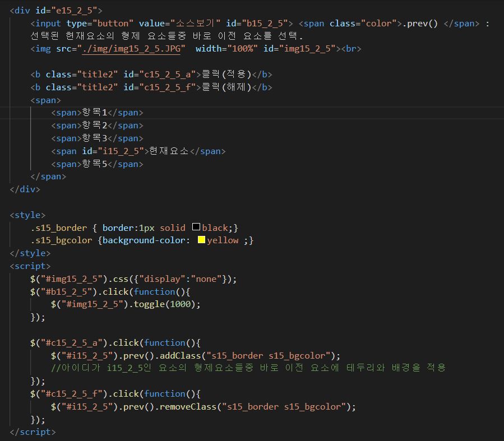Click the '.prev().removeClass(' call text
504x441 pixels.
coord(170,407)
